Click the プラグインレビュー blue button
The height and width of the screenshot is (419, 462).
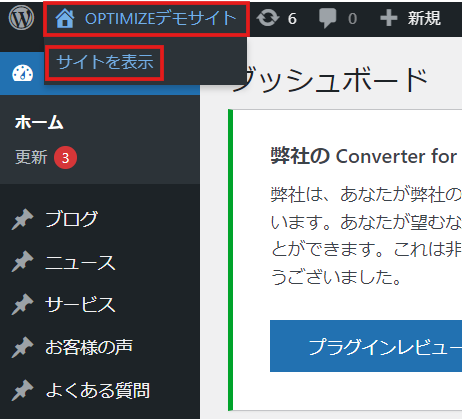tap(366, 346)
